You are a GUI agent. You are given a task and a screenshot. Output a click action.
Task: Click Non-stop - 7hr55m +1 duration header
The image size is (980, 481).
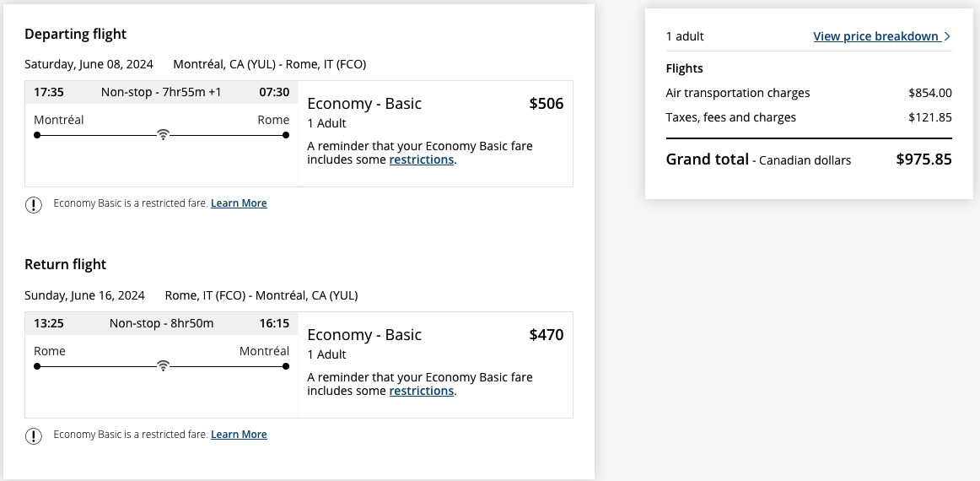coord(161,93)
